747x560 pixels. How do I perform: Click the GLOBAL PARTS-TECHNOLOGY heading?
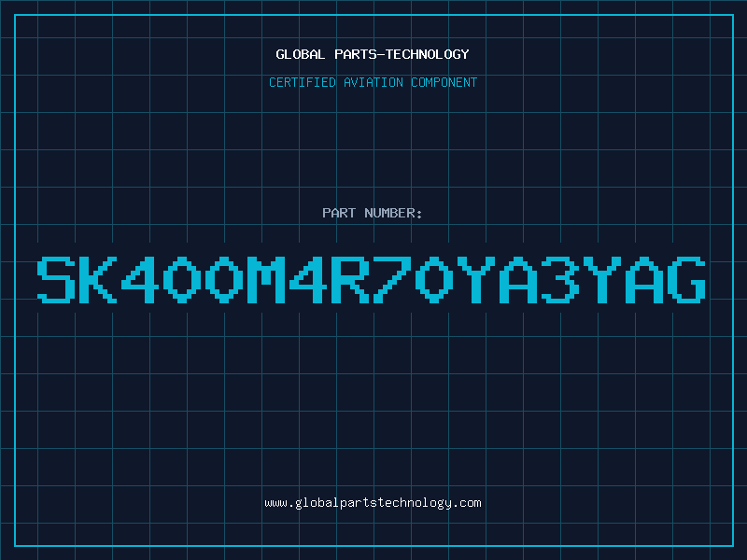point(373,54)
